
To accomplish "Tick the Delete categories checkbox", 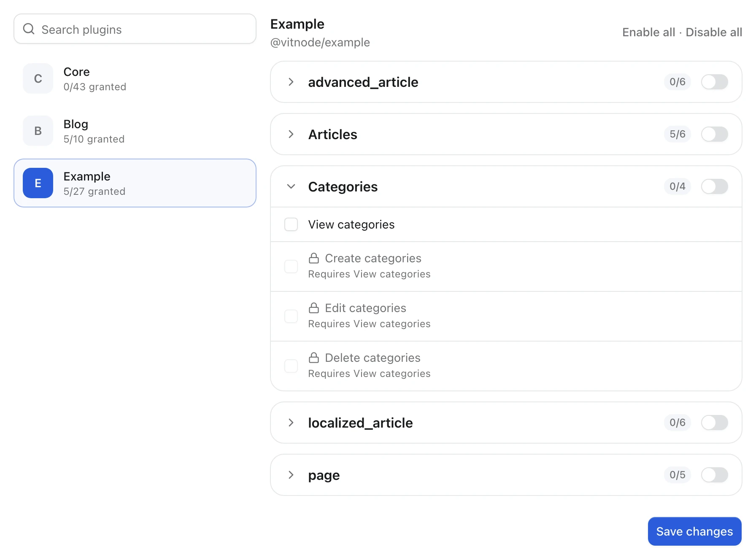I will pos(291,366).
